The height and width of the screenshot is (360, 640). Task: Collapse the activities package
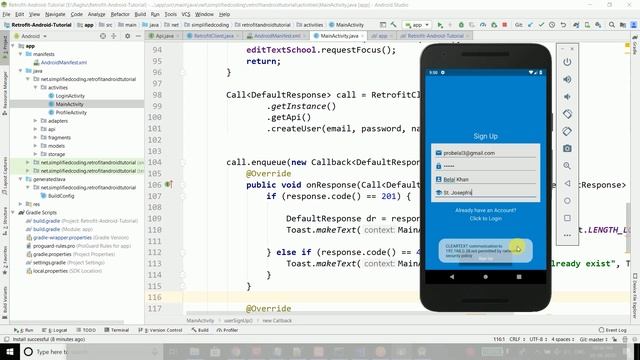[35, 87]
